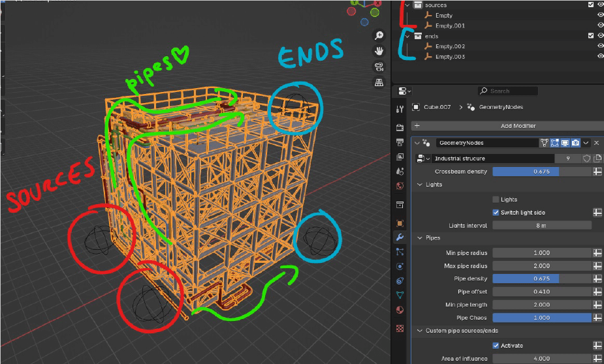604x364 pixels.
Task: Open the properties editor type dropdown
Action: [404, 91]
